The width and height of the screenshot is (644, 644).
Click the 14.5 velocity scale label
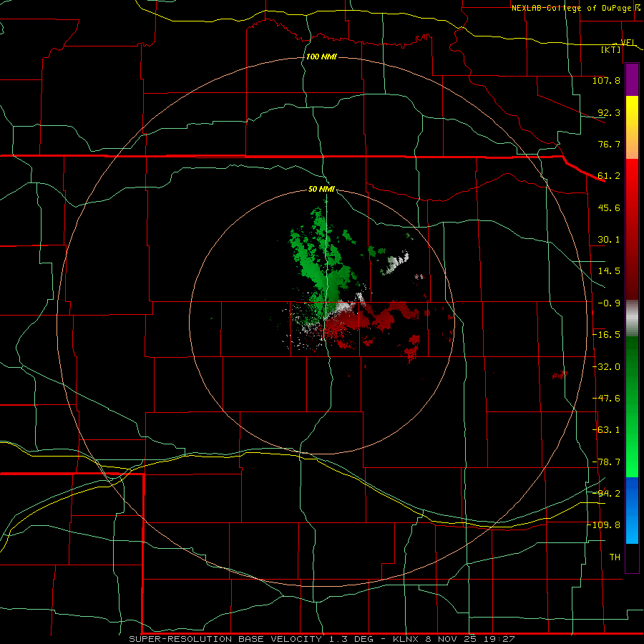pyautogui.click(x=609, y=271)
